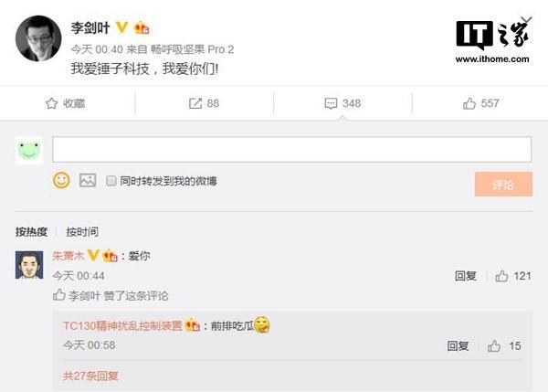Click the star favorite icon next to 收藏
The width and height of the screenshot is (548, 392).
tap(51, 103)
